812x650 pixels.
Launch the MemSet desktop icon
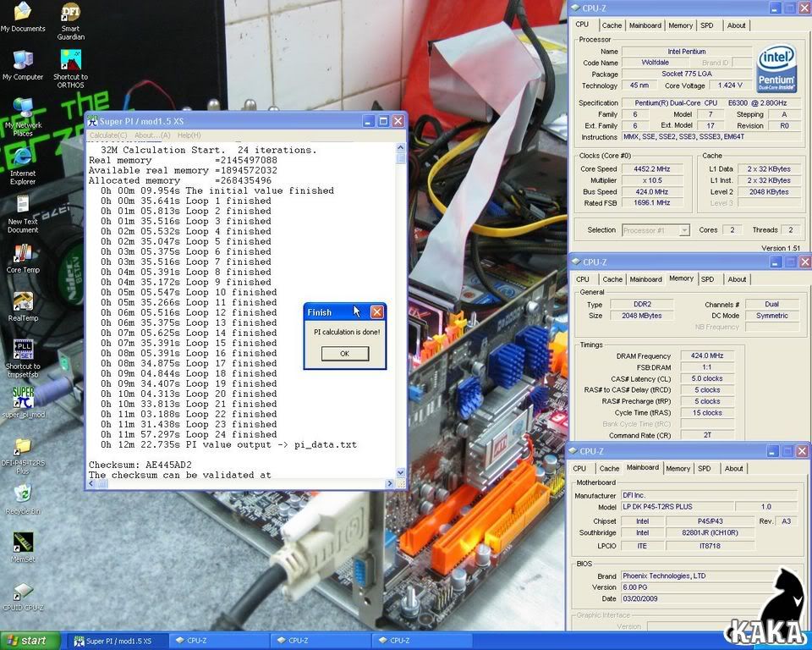coord(23,548)
